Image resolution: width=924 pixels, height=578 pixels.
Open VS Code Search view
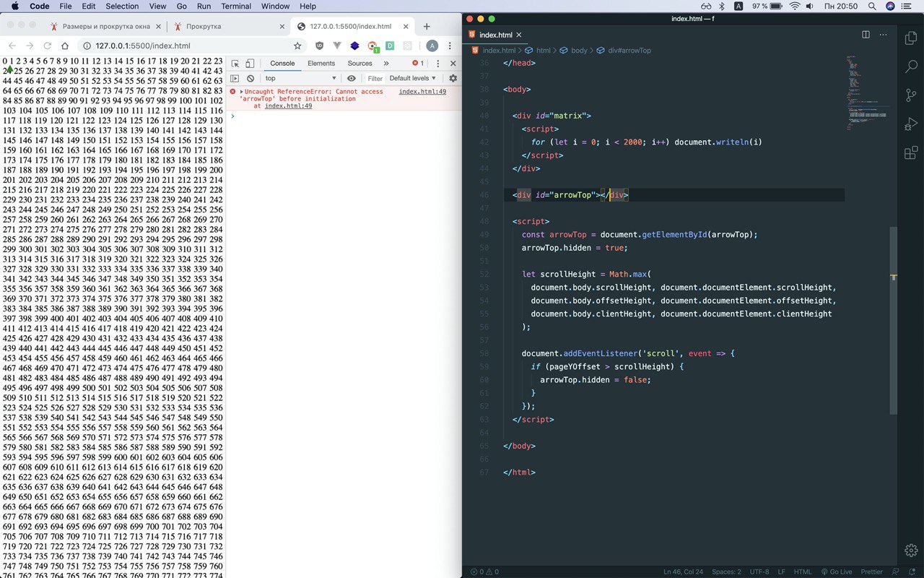click(910, 66)
